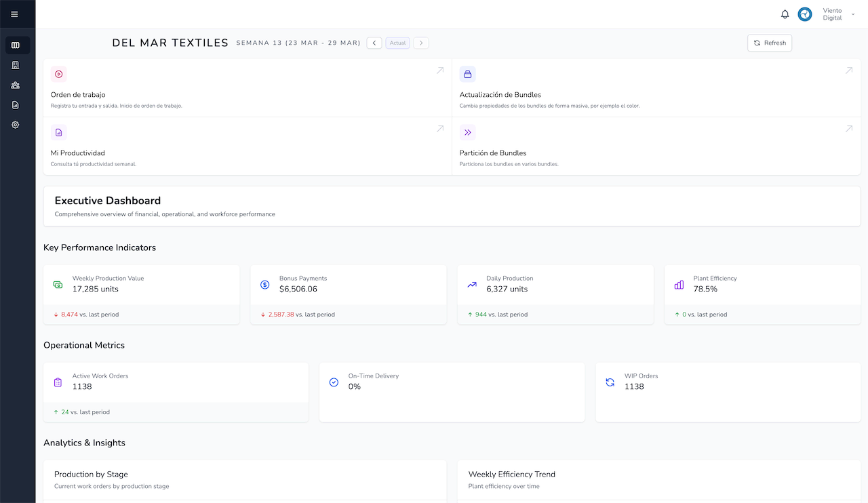The height and width of the screenshot is (503, 868).
Task: Open the Partición de Bundles card
Action: point(656,146)
